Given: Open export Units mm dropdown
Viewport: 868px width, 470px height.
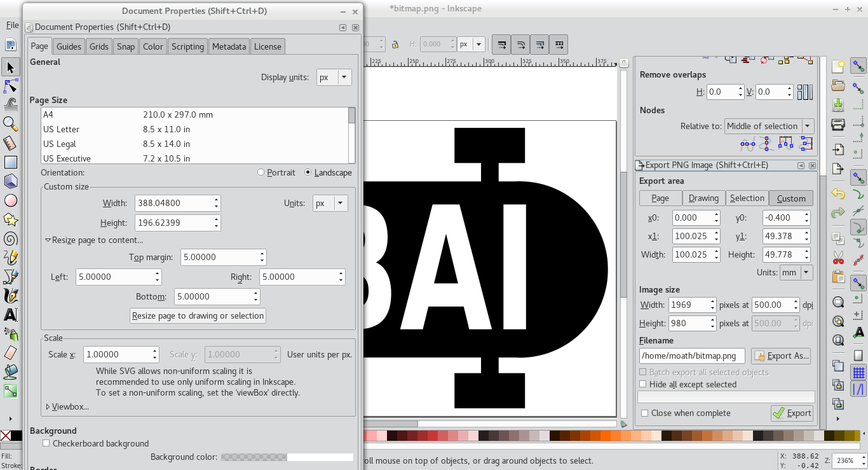Looking at the screenshot, I should 797,272.
